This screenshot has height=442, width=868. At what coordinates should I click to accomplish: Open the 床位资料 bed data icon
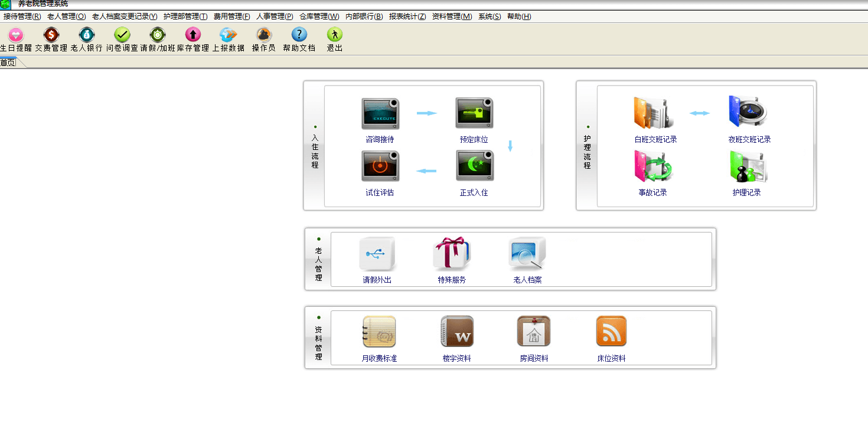(x=611, y=332)
